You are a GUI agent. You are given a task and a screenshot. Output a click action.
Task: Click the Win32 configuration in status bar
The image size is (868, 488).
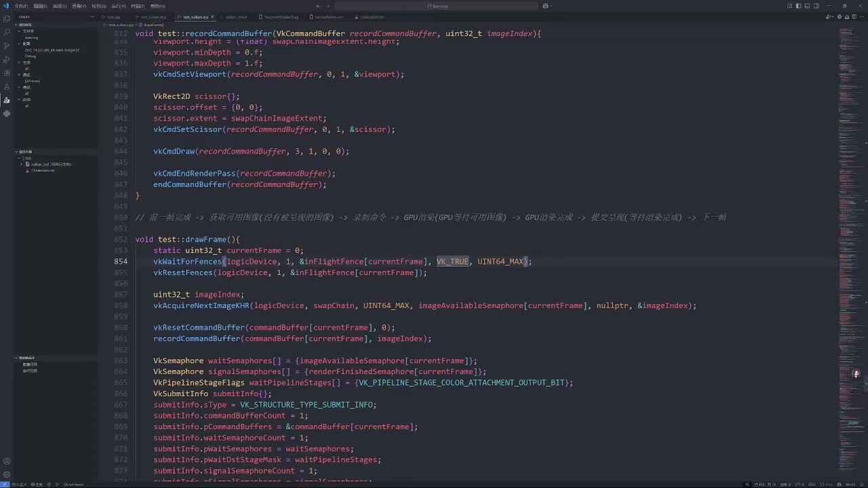pyautogui.click(x=850, y=484)
